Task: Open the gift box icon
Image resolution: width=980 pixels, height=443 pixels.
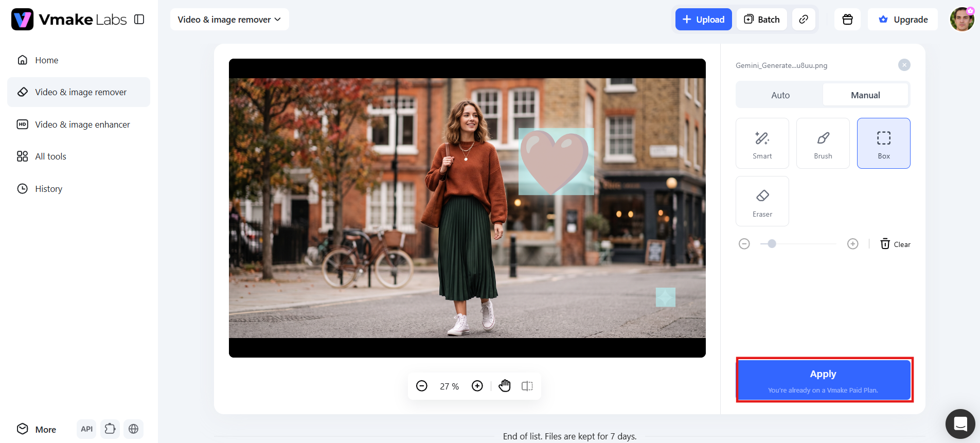Action: [847, 20]
